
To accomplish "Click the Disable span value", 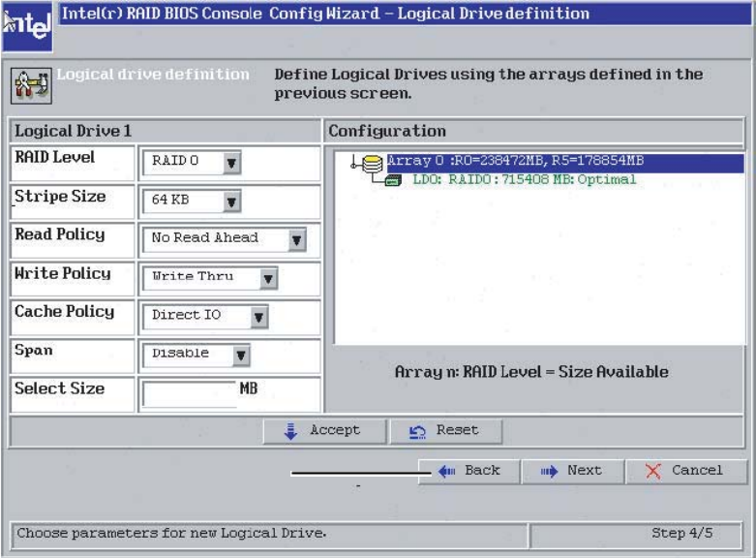I will click(x=180, y=354).
